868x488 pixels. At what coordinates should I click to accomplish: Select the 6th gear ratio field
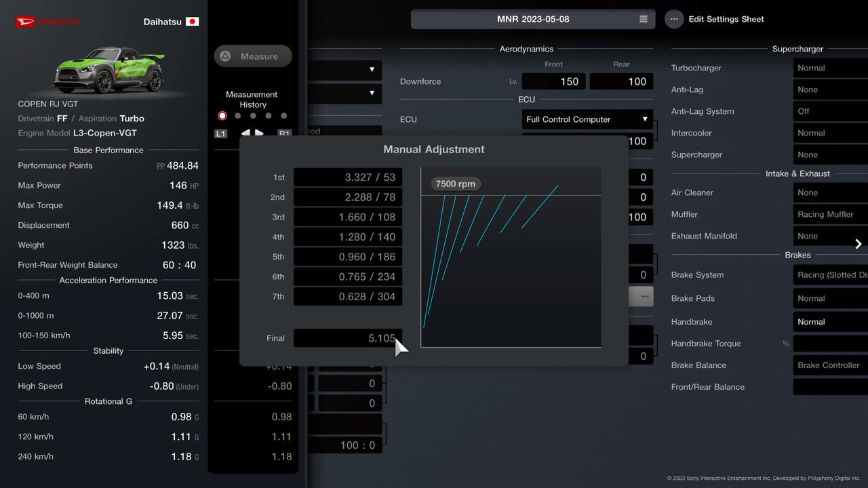[348, 277]
